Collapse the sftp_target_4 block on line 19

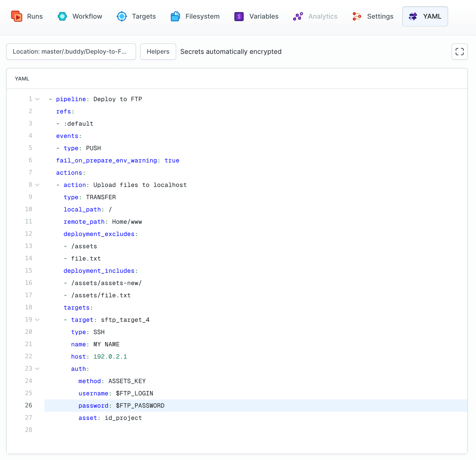[38, 320]
